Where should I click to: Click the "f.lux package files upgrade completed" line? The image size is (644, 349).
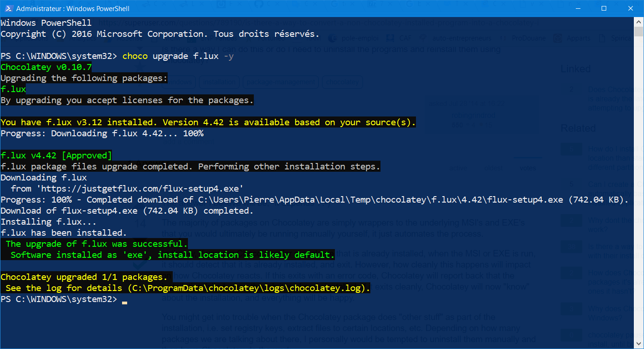191,167
